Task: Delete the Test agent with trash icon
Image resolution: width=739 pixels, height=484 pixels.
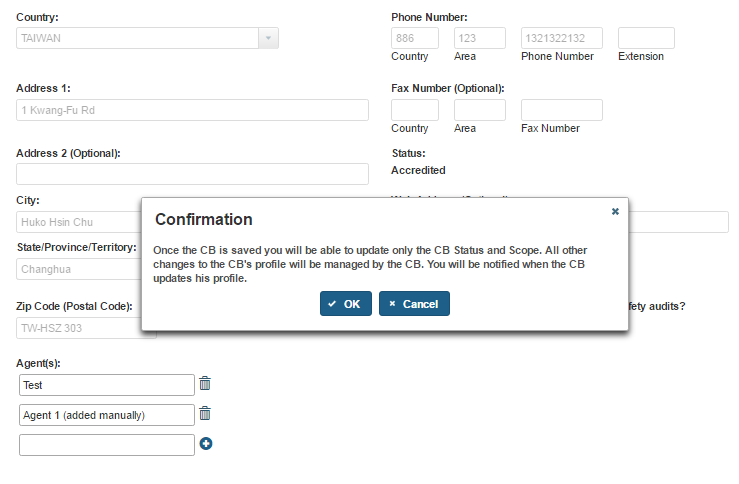Action: [x=205, y=384]
